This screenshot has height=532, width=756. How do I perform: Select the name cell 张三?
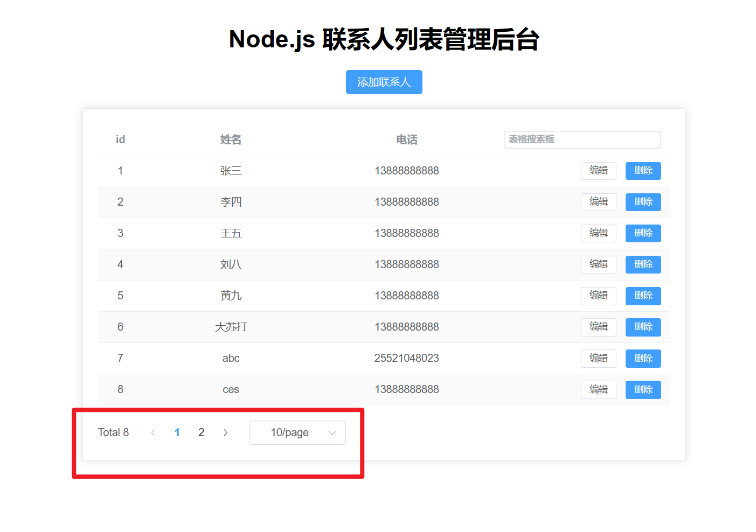231,171
